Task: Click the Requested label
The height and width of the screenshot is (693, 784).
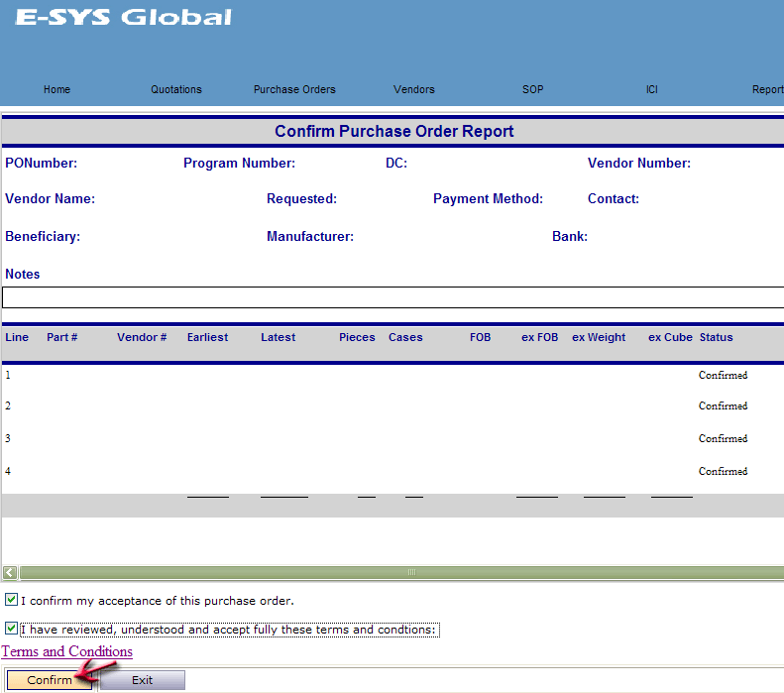Action: click(301, 199)
